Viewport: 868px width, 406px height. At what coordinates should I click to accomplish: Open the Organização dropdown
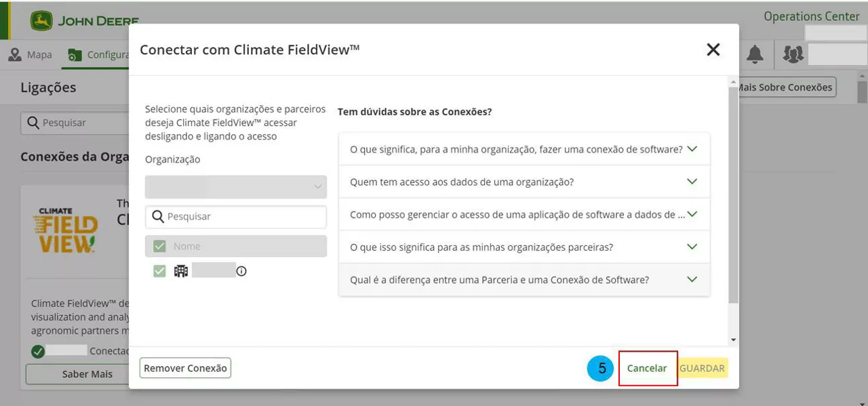(235, 187)
